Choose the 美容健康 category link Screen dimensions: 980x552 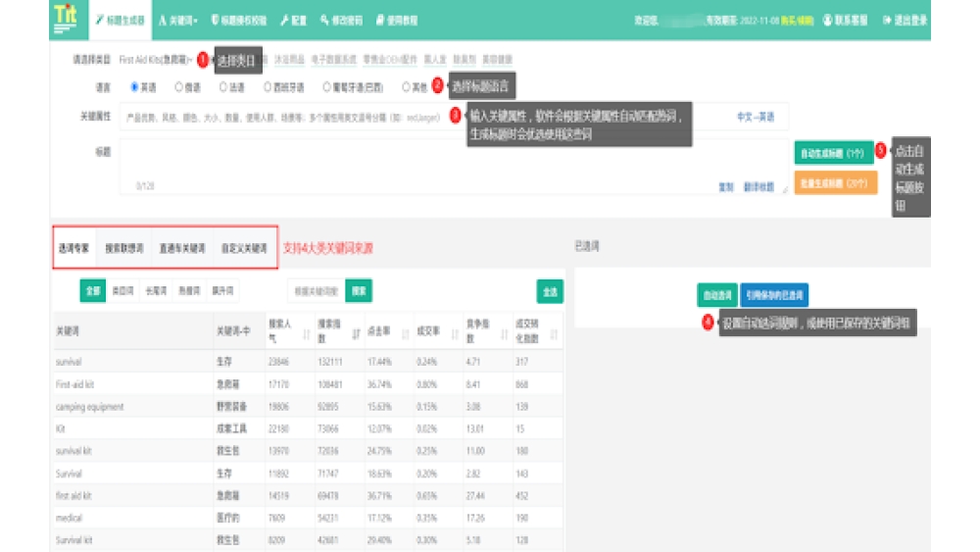pos(498,60)
